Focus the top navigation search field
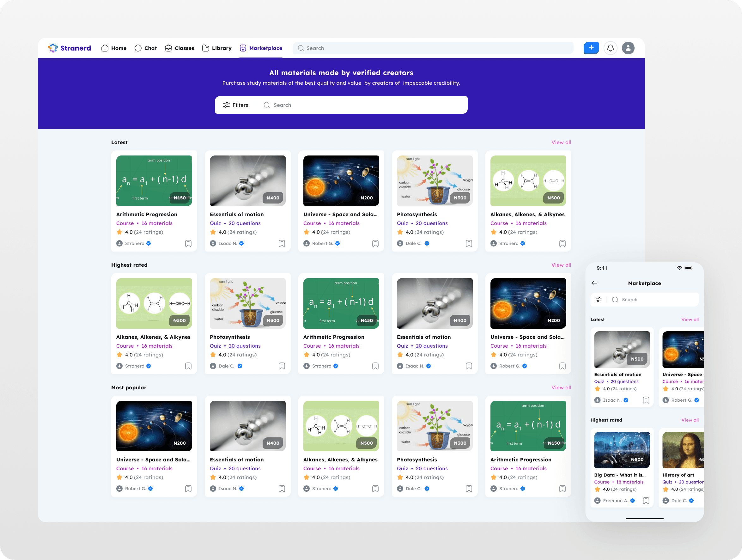Viewport: 742px width, 560px height. (x=433, y=48)
